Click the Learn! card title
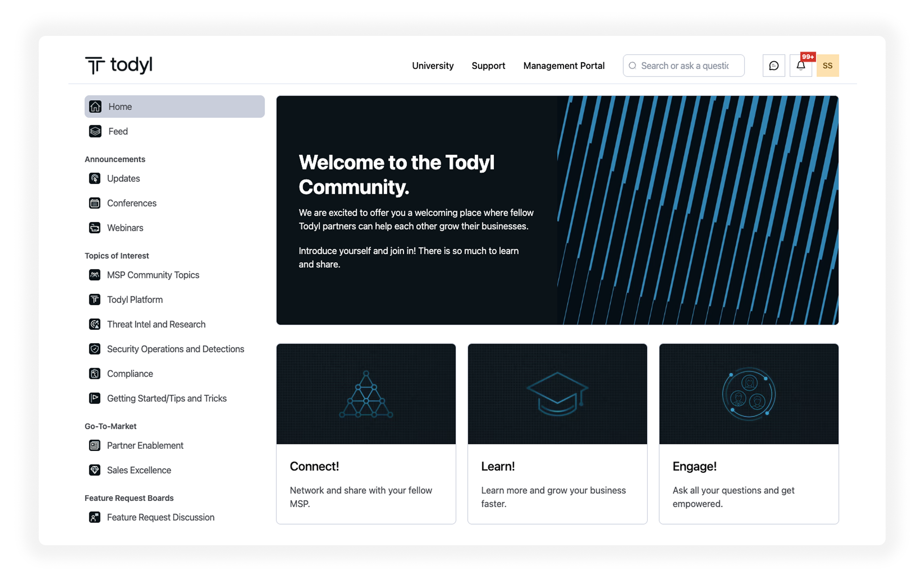The height and width of the screenshot is (581, 924). coord(498,466)
